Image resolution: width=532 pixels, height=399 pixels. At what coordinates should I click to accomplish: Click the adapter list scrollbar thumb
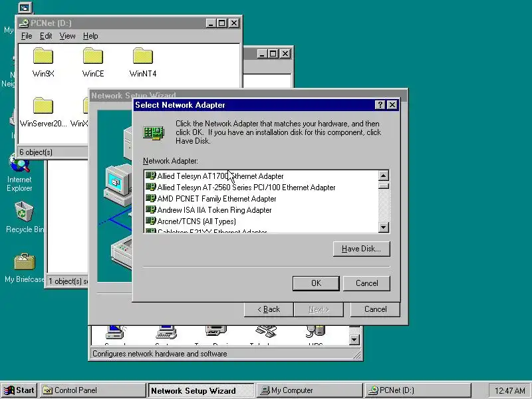tap(384, 186)
